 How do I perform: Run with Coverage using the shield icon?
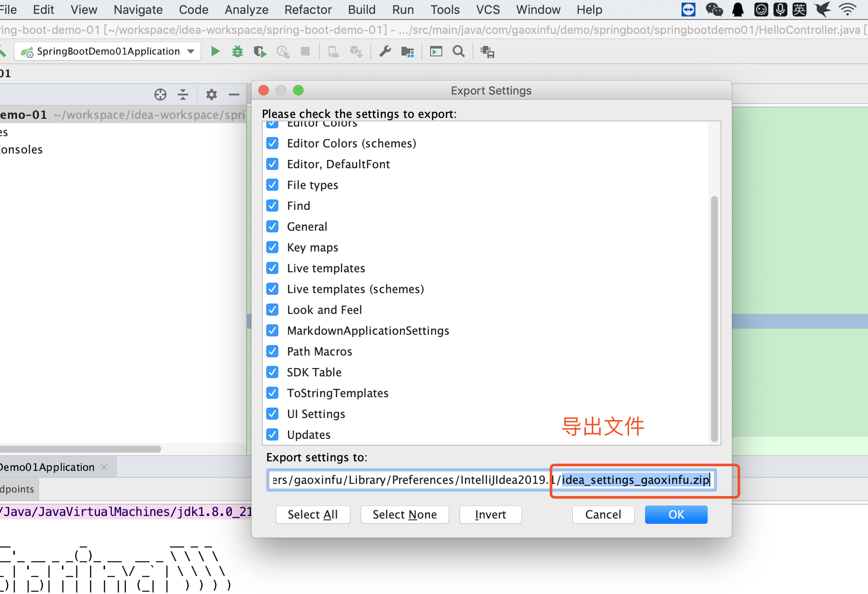tap(260, 52)
